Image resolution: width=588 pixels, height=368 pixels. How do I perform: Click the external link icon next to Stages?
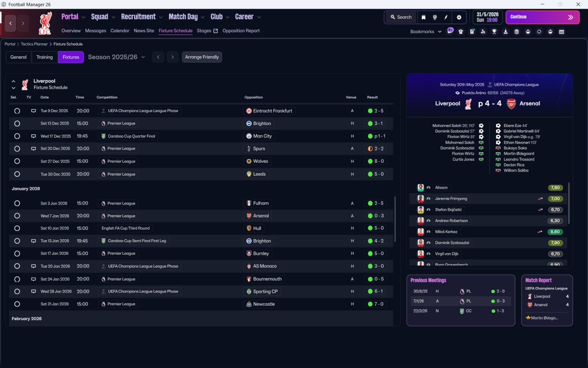click(x=215, y=31)
